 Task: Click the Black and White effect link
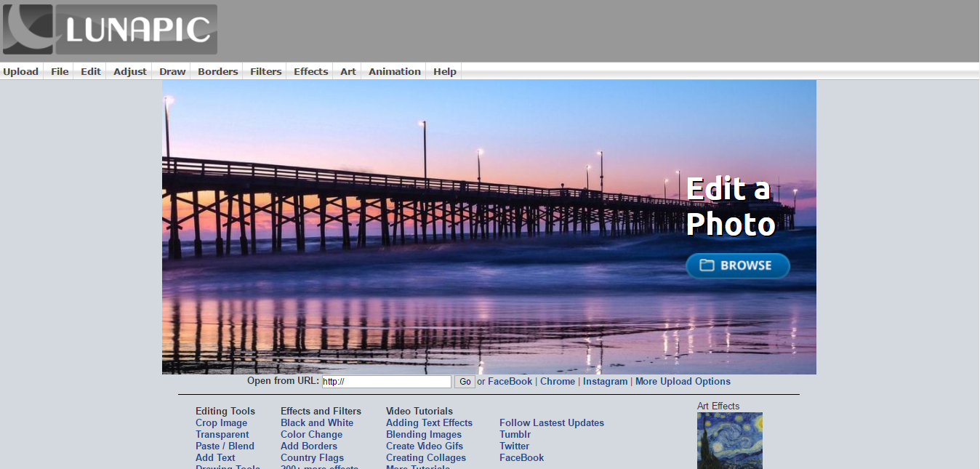coord(317,423)
